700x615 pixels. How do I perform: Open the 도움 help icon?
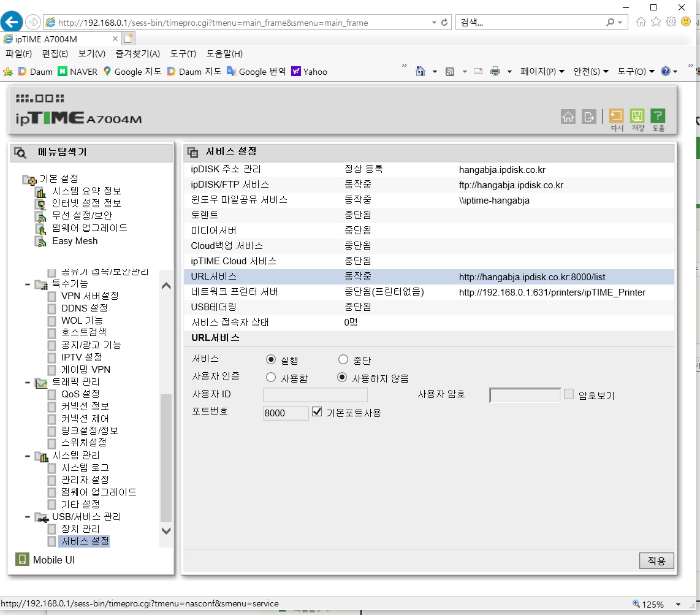tap(658, 116)
